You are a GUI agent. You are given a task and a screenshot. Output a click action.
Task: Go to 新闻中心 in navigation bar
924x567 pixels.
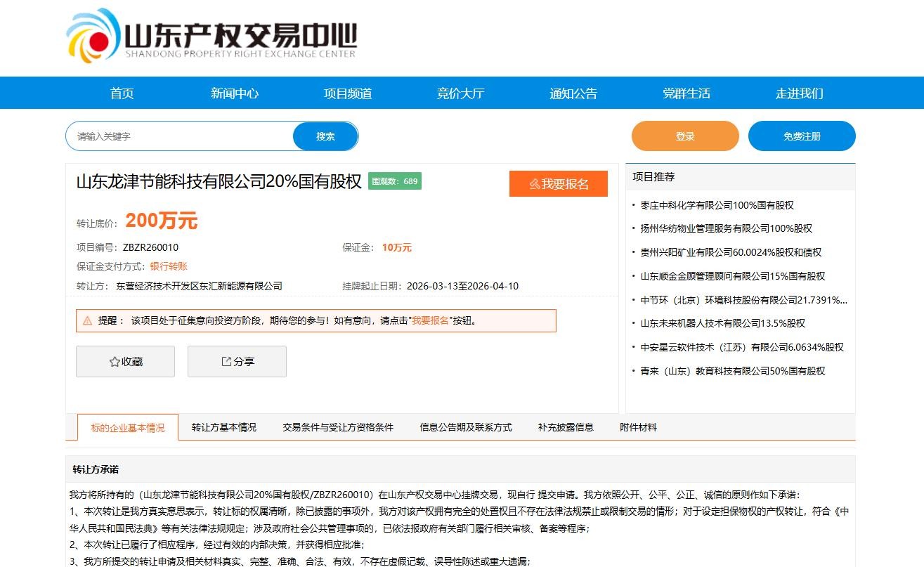point(235,93)
